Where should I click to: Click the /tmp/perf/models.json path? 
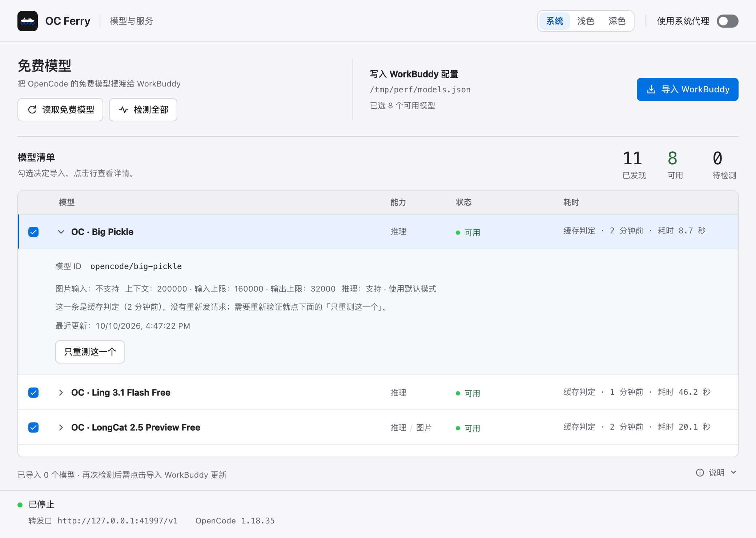420,90
